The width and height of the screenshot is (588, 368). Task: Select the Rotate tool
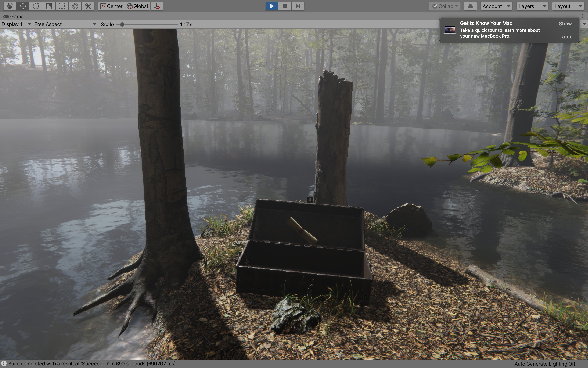pos(36,6)
